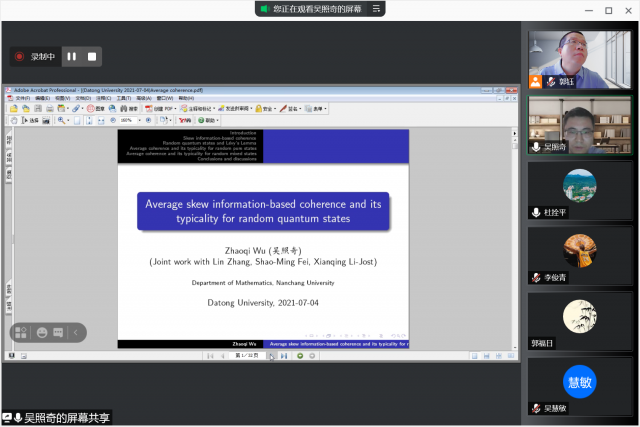Open the 文件 menu in Acrobat
This screenshot has width=640, height=427.
(x=21, y=98)
